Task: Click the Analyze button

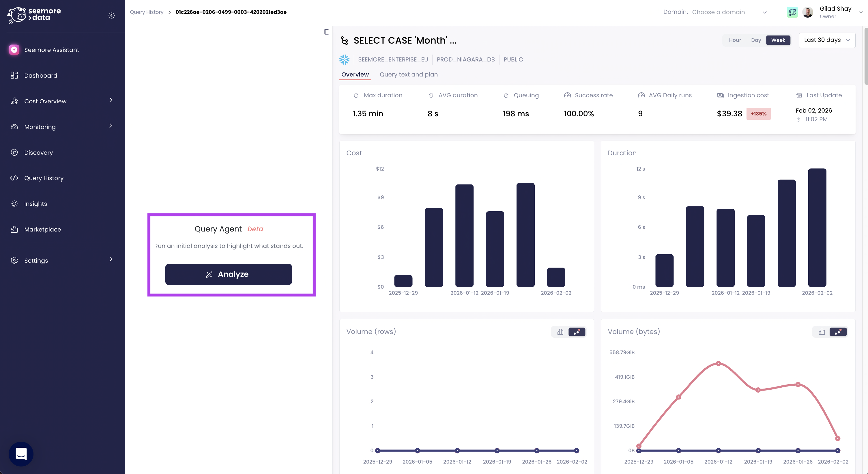Action: tap(229, 274)
